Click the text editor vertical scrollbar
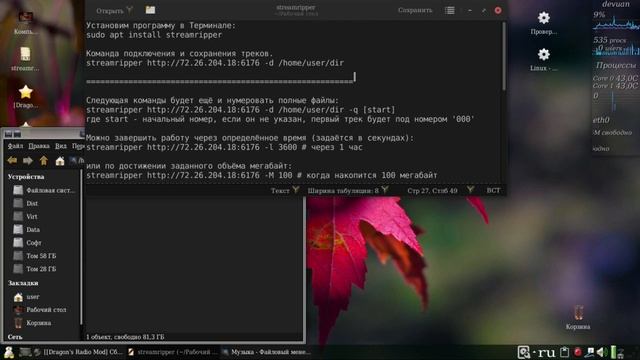Viewport: 640px width, 360px height. pos(504,56)
